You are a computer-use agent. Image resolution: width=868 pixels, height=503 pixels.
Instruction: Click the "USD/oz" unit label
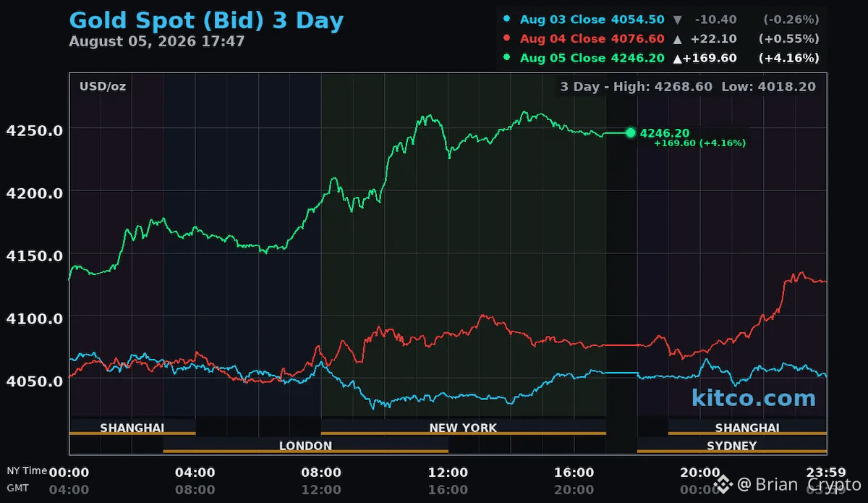pyautogui.click(x=103, y=87)
